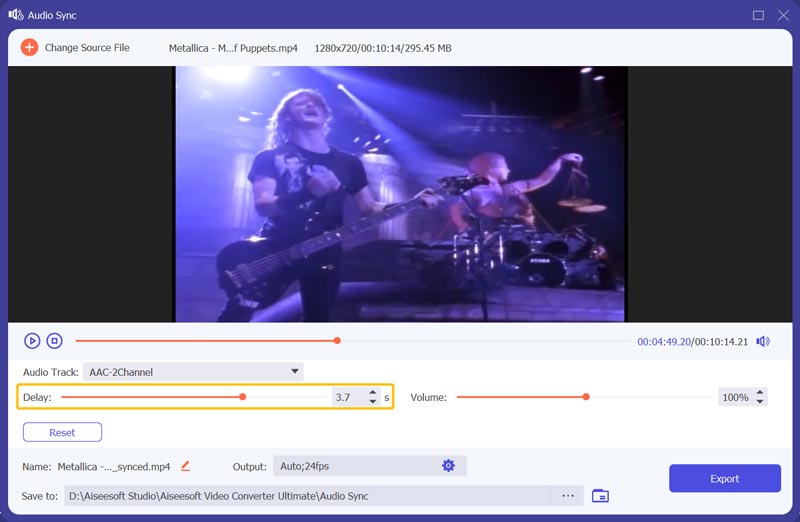800x522 pixels.
Task: Click the Output format field Auto;24fps
Action: (x=370, y=466)
